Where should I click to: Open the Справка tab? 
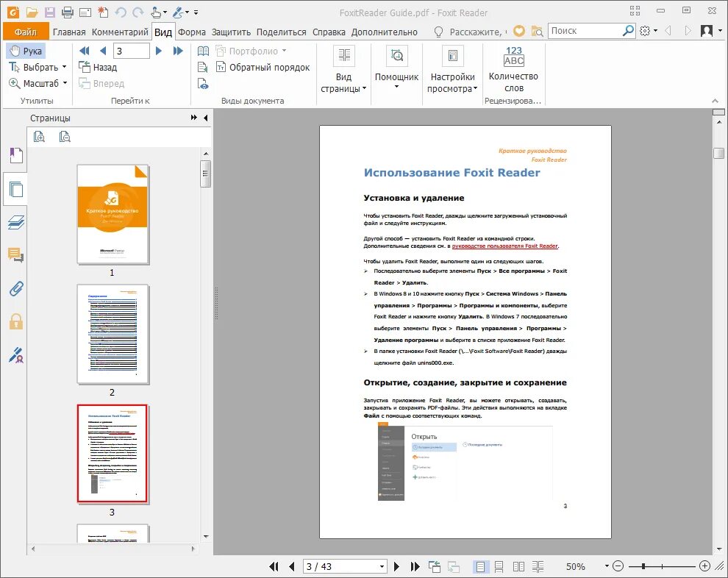[329, 32]
